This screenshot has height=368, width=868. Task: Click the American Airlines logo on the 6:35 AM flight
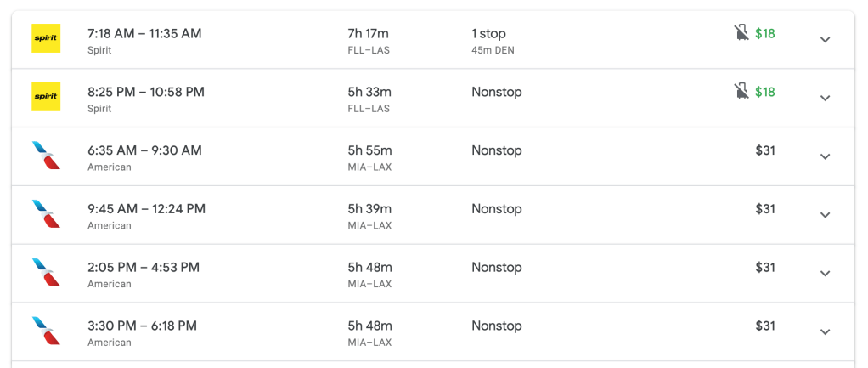coord(46,156)
